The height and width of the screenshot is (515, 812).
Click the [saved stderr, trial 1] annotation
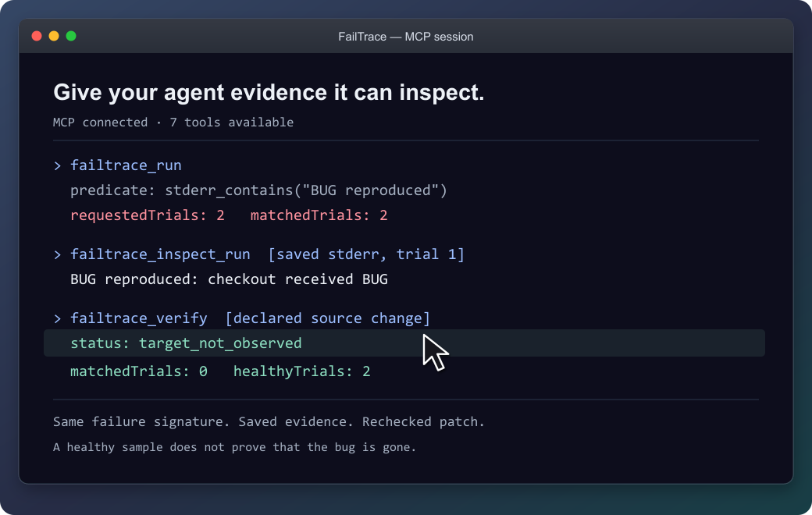click(366, 254)
